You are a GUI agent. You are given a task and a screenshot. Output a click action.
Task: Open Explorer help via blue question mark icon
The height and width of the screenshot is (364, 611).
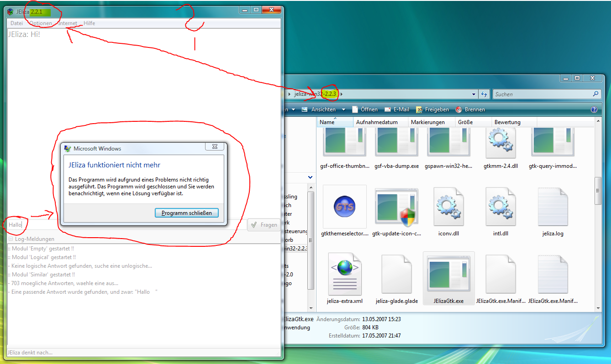pyautogui.click(x=594, y=109)
